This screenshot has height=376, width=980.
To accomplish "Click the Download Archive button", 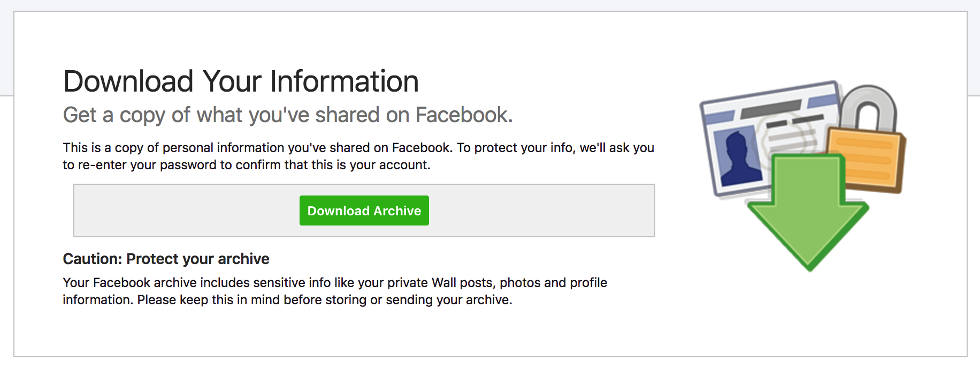I will coord(364,210).
